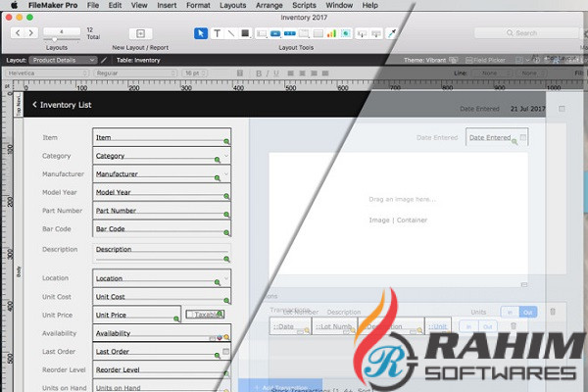Select the Line tool
588x392 pixels.
coord(231,33)
